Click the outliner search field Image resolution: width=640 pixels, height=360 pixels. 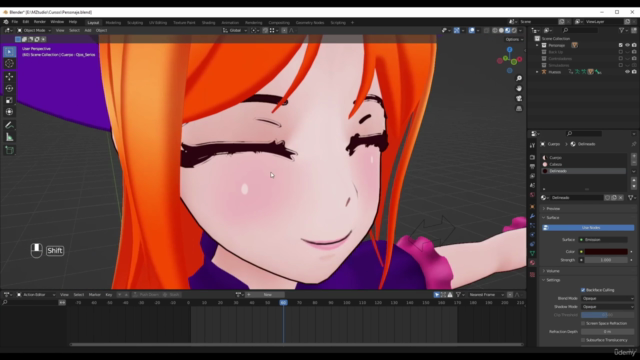[x=580, y=30]
